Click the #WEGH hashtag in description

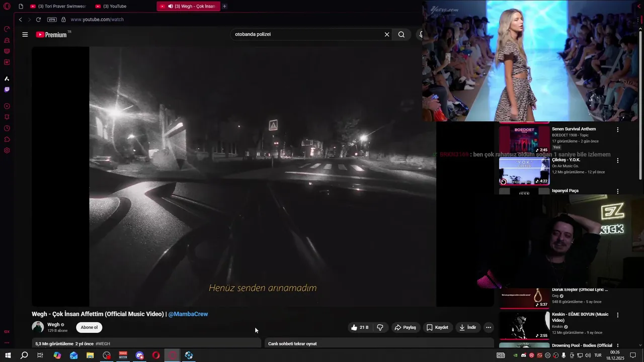103,344
